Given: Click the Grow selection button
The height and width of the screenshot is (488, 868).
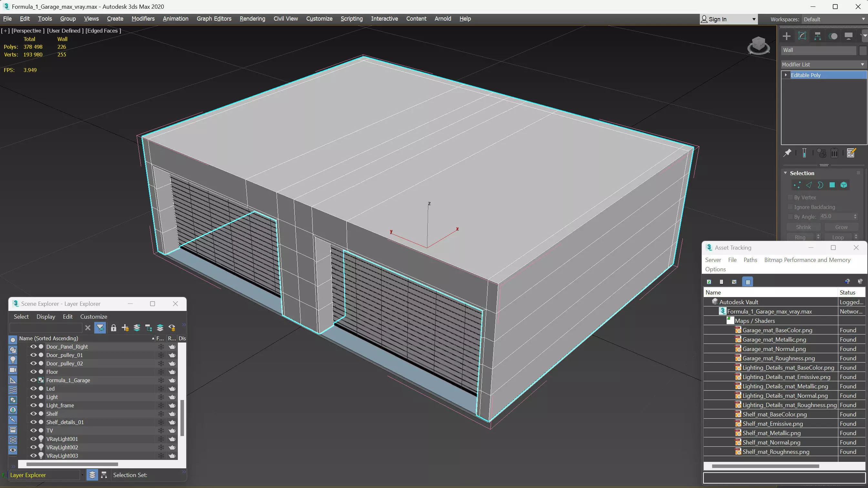Looking at the screenshot, I should click(841, 227).
